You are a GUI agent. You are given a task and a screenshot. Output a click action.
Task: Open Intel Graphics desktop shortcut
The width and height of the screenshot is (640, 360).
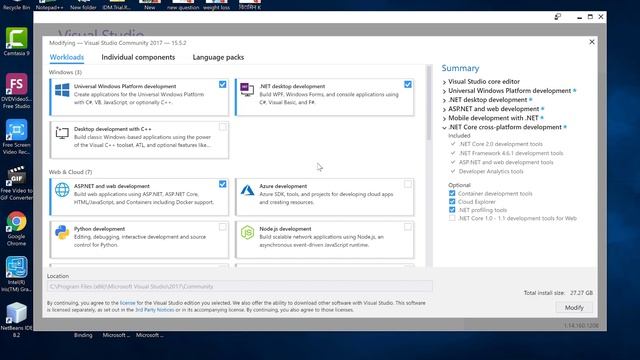[16, 274]
